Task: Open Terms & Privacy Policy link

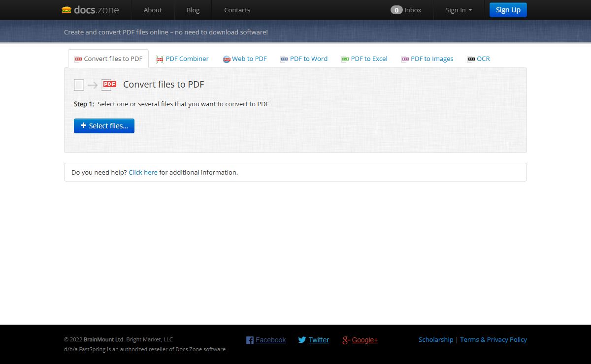Action: [x=493, y=339]
